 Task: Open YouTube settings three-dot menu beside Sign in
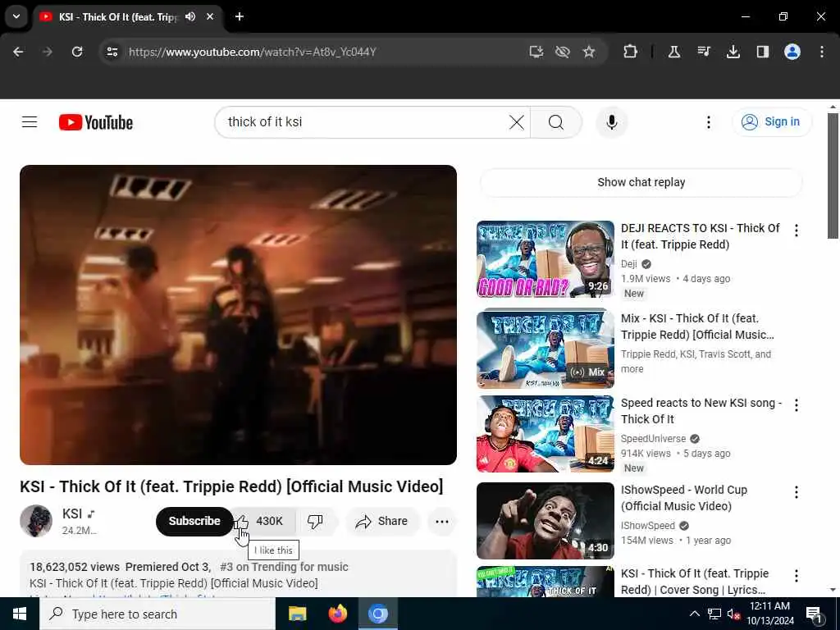point(708,122)
